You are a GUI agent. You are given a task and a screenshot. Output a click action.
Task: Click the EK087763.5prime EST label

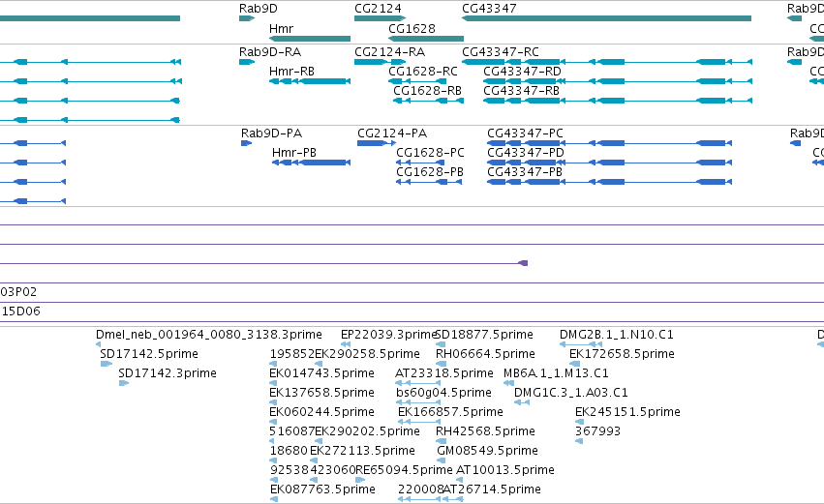[x=322, y=489]
